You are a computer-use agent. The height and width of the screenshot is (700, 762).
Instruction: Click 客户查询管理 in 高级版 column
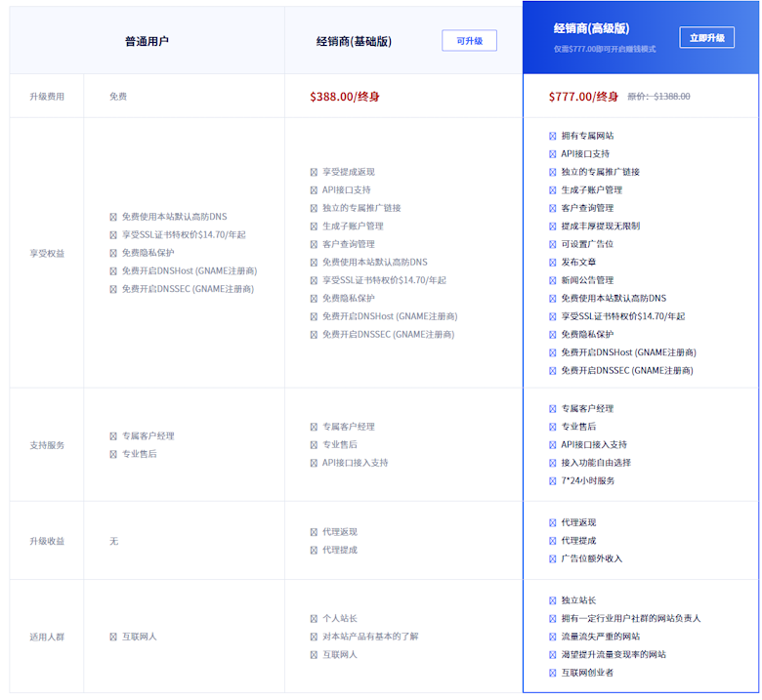[x=587, y=208]
